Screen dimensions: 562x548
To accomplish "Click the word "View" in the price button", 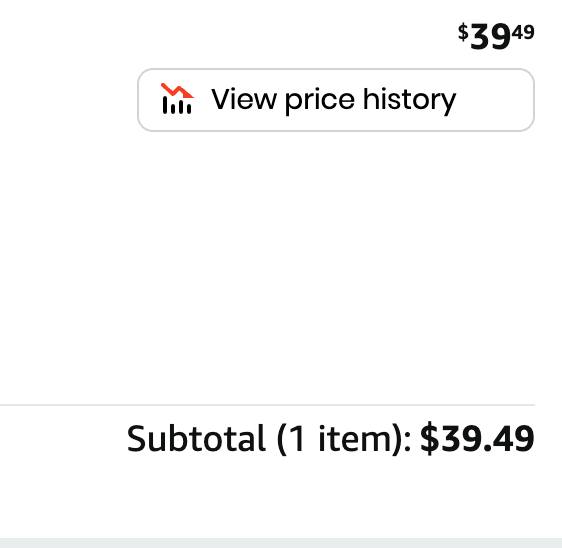I will point(244,99).
